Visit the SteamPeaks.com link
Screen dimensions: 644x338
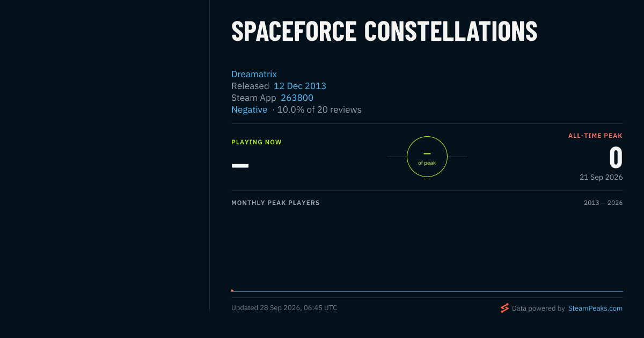pyautogui.click(x=595, y=308)
